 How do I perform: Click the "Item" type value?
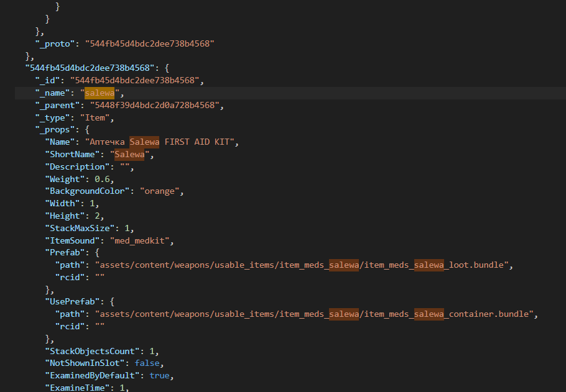tap(95, 117)
